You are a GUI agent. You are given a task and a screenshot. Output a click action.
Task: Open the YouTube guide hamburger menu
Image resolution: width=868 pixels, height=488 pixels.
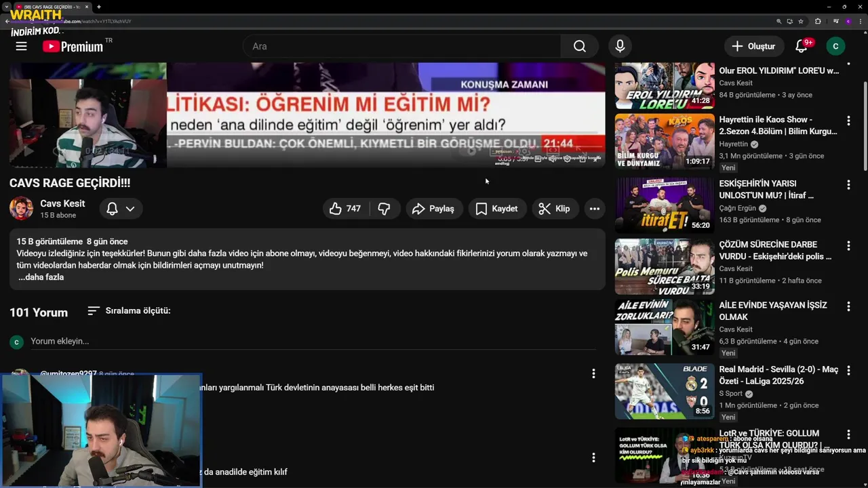pyautogui.click(x=21, y=46)
